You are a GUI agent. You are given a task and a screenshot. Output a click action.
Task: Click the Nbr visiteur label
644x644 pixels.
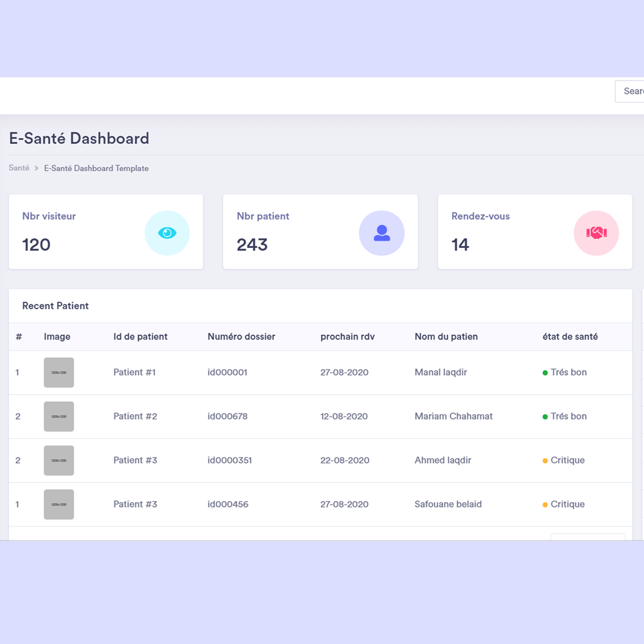pyautogui.click(x=49, y=216)
